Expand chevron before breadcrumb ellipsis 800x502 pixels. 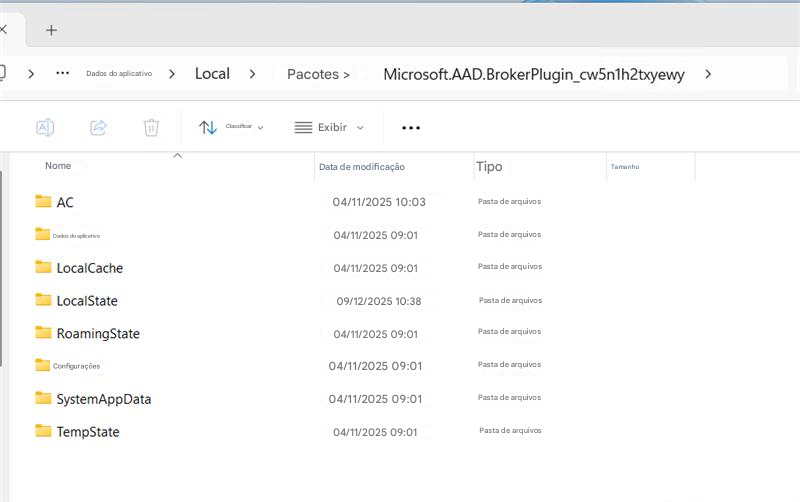pos(31,74)
